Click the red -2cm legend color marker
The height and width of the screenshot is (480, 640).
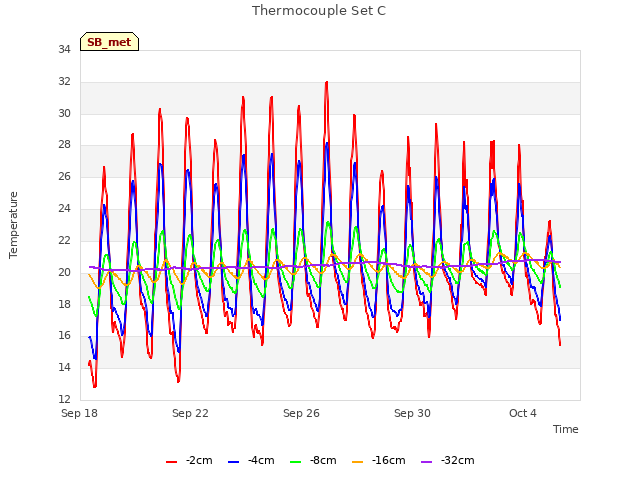pos(171,462)
